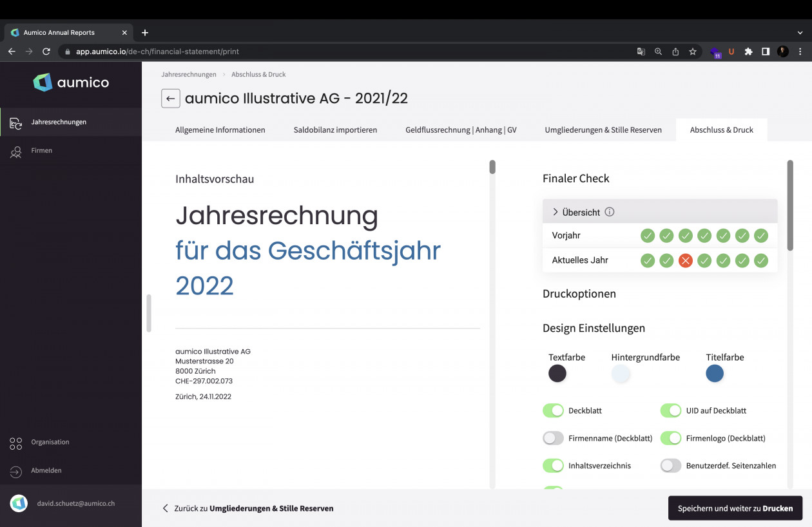Reload the page with the browser refresh icon
The height and width of the screenshot is (527, 812).
pyautogui.click(x=46, y=52)
